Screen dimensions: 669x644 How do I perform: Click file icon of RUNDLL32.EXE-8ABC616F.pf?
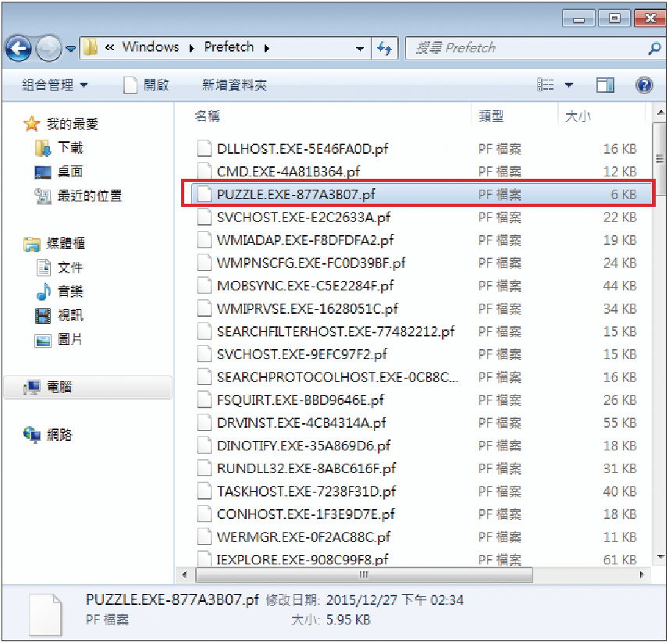(205, 468)
